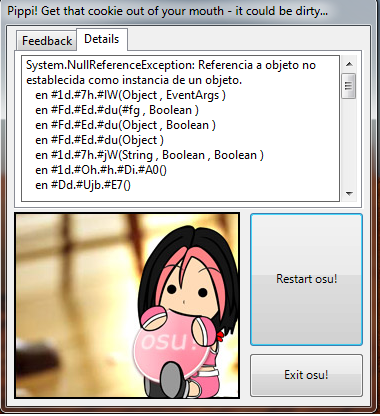Click the stack line with #IW(Object, EventArgs)
The height and width of the screenshot is (416, 380).
pyautogui.click(x=130, y=95)
